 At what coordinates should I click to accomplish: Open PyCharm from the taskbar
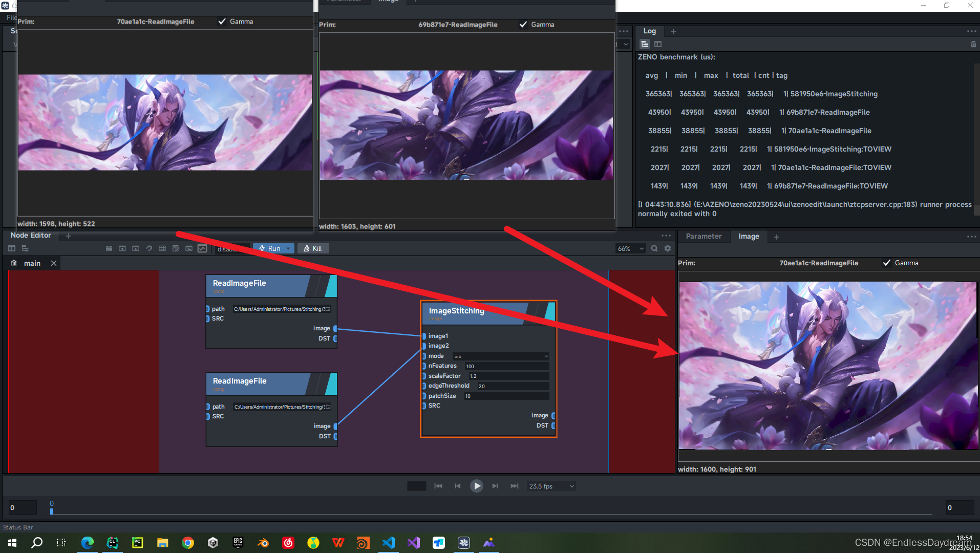tap(138, 543)
